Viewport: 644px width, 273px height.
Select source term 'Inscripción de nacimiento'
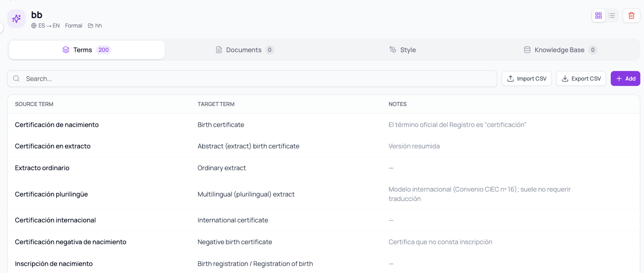(x=54, y=264)
